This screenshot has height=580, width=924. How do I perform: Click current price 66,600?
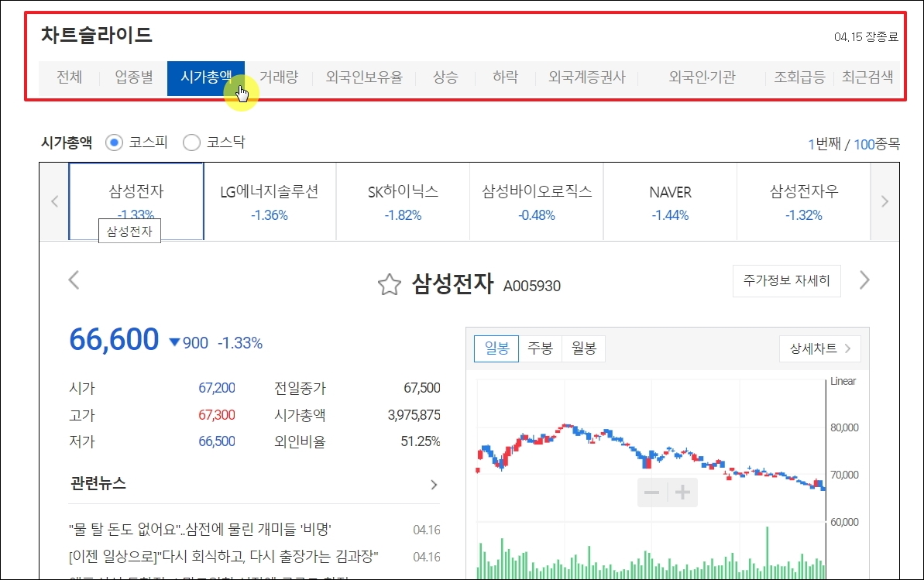(x=114, y=339)
